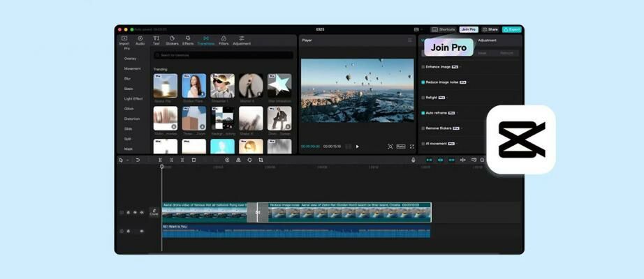Open the layout icon next to Shortcuts

pyautogui.click(x=416, y=29)
